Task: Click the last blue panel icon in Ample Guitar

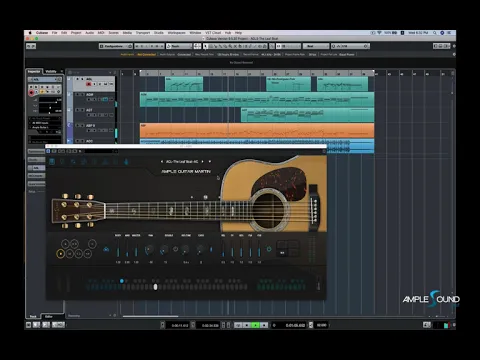Action: [126, 162]
